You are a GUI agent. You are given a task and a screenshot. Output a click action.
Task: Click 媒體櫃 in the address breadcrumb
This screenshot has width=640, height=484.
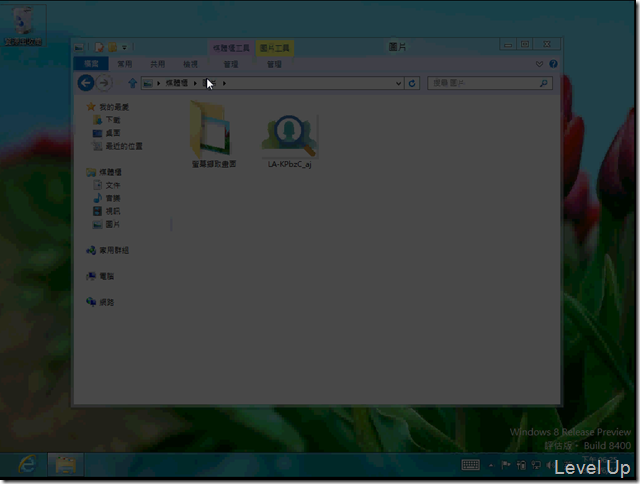176,83
